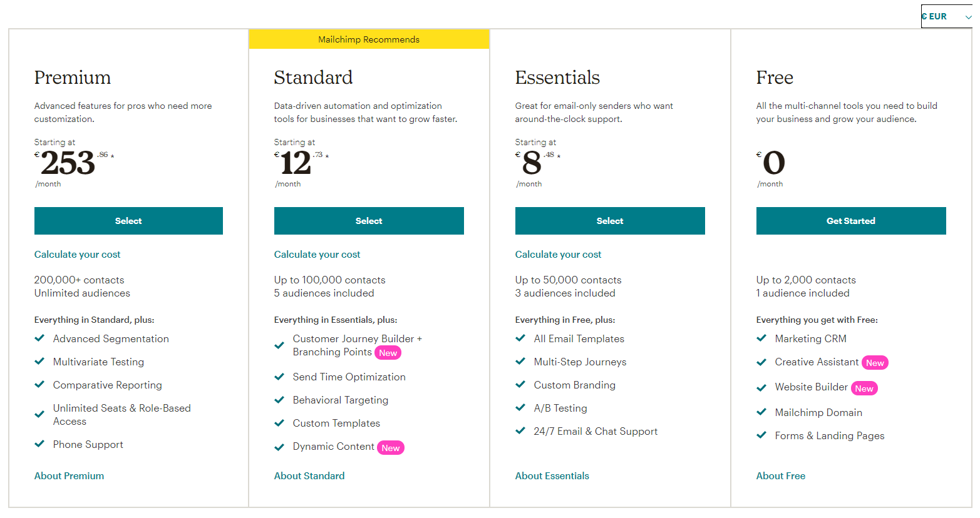Screen dimensions: 980x518
Task: Click the New badge on Customer Journey Builder
Action: (388, 352)
